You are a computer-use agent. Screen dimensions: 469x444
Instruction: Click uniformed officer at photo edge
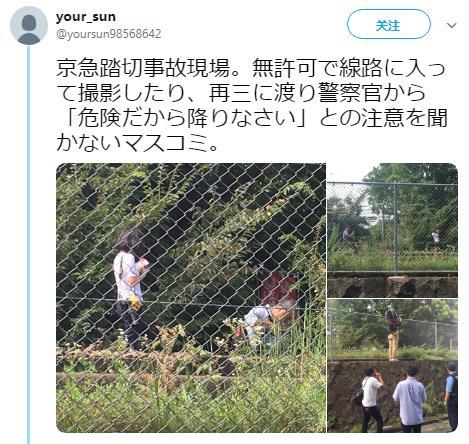pyautogui.click(x=451, y=396)
